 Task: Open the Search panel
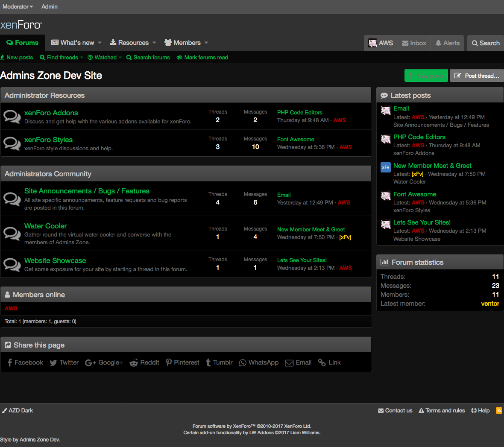[486, 43]
